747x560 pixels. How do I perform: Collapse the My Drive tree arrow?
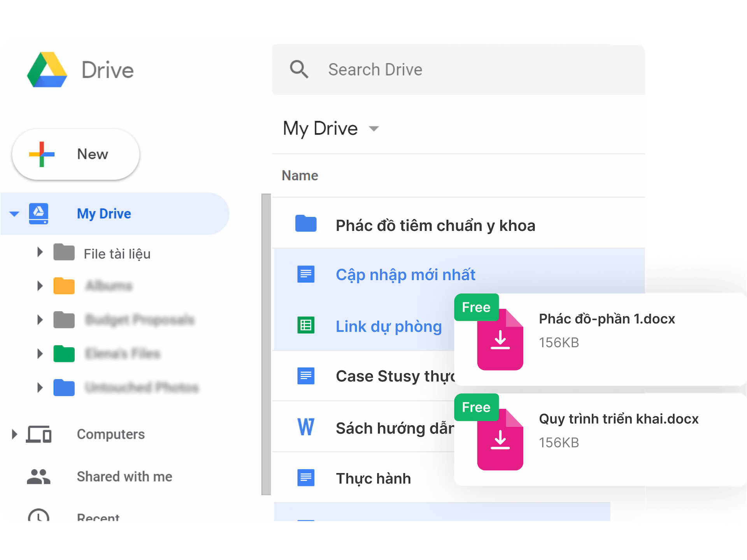pyautogui.click(x=14, y=213)
